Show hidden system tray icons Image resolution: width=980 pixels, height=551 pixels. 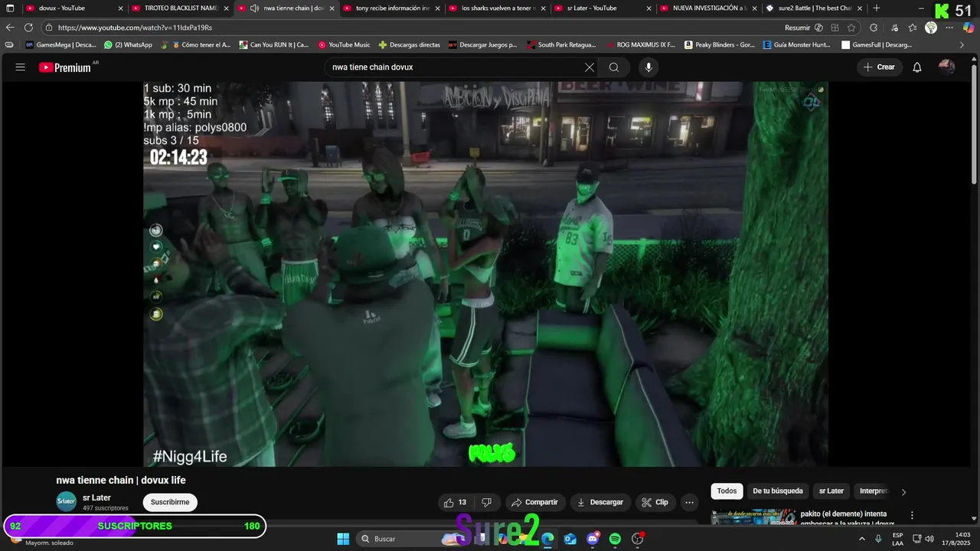point(862,539)
